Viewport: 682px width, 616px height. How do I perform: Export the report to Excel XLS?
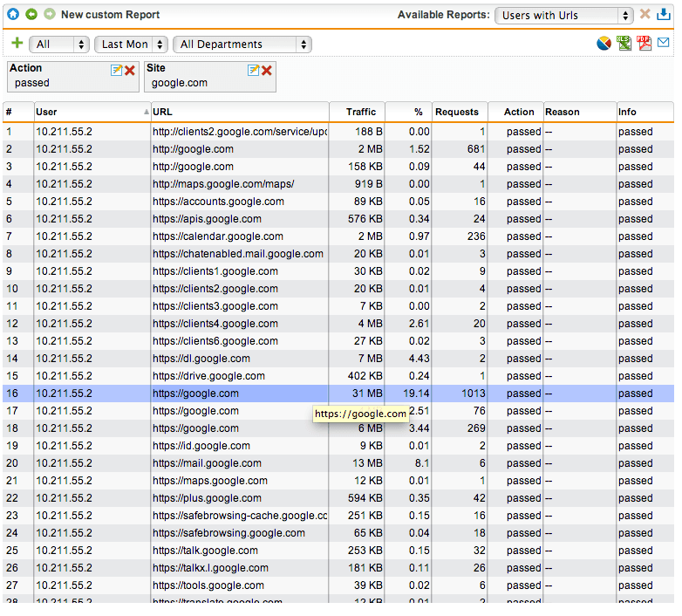point(624,43)
